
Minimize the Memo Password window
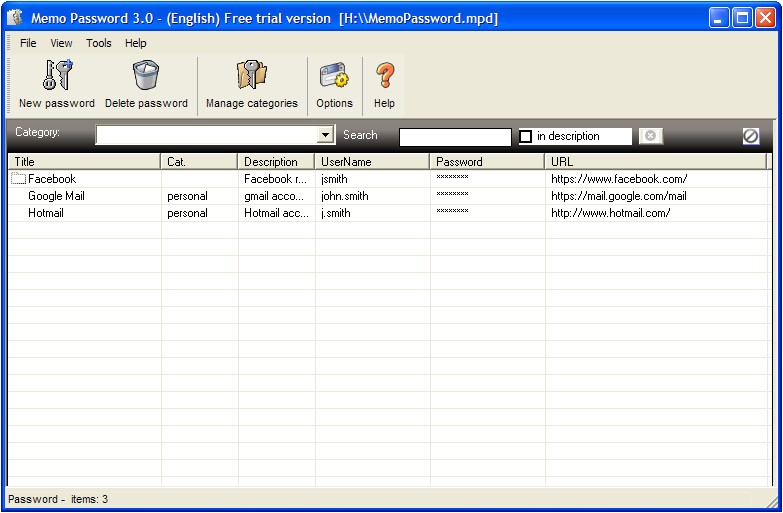tap(719, 18)
